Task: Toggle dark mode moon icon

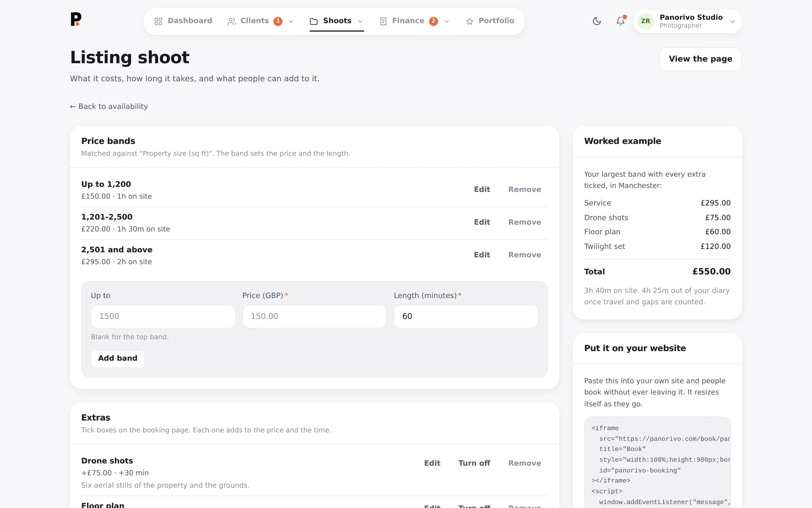Action: click(597, 21)
